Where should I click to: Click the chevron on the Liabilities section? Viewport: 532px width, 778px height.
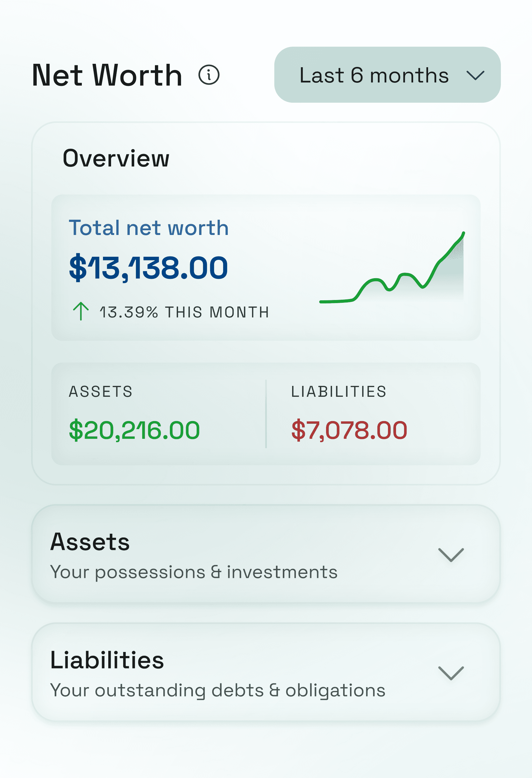click(x=450, y=673)
